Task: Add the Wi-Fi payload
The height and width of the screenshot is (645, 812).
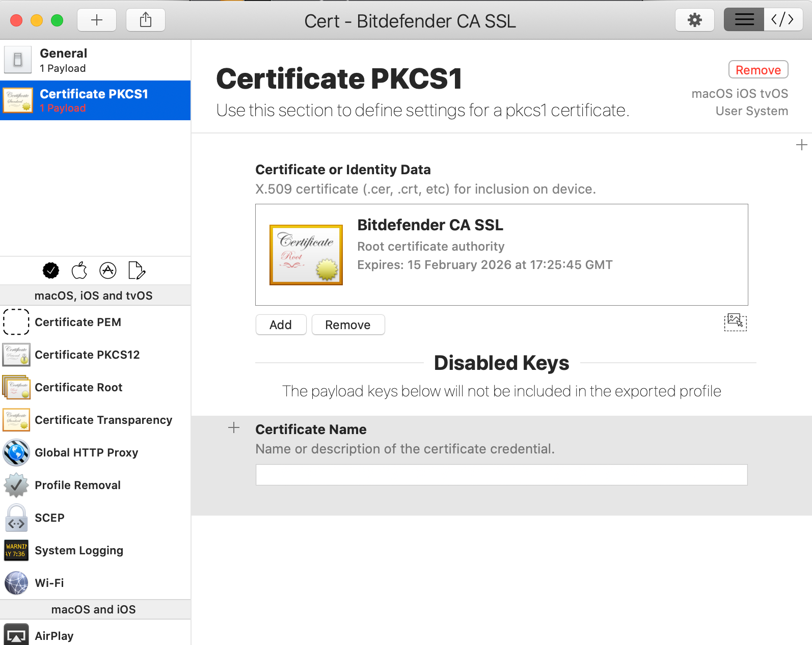Action: [95, 583]
